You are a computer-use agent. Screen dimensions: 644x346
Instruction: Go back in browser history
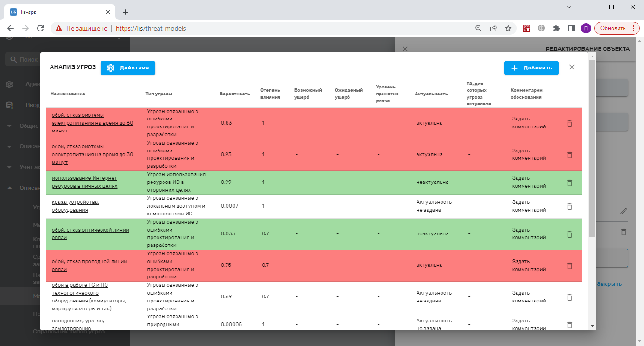tap(11, 28)
